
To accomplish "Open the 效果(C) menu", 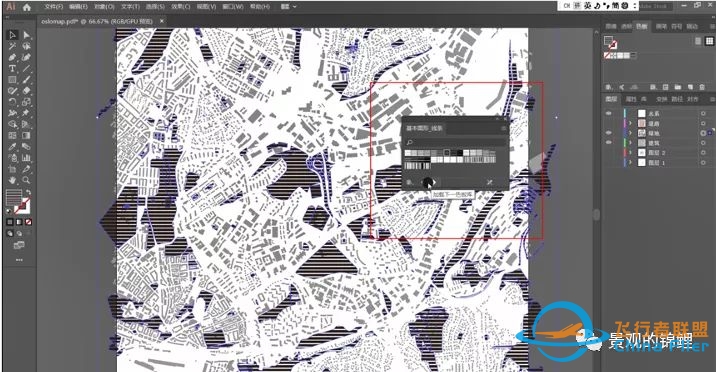I will (180, 7).
